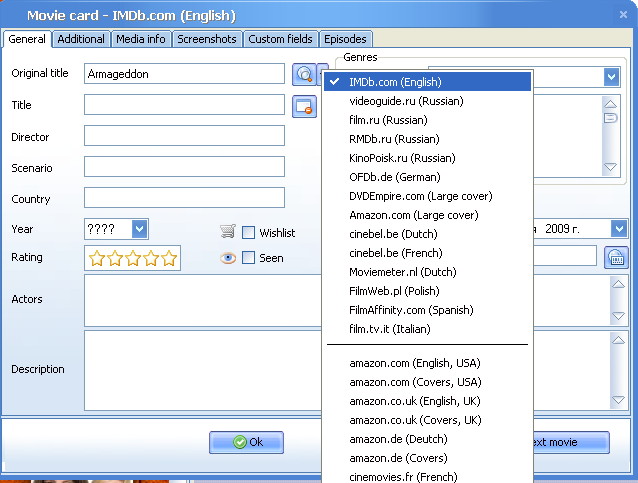This screenshot has width=638, height=483.
Task: Select film.tv.it (Italian) source
Action: (427, 329)
